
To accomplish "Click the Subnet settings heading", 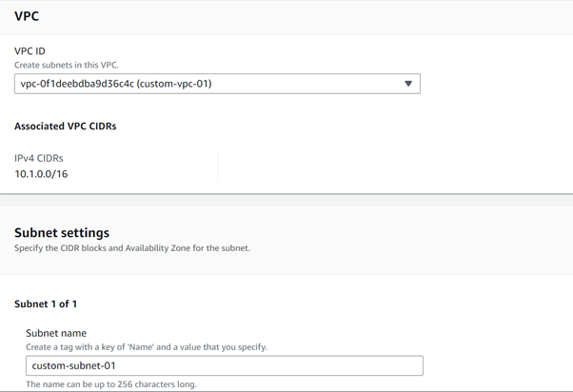I will click(x=62, y=232).
